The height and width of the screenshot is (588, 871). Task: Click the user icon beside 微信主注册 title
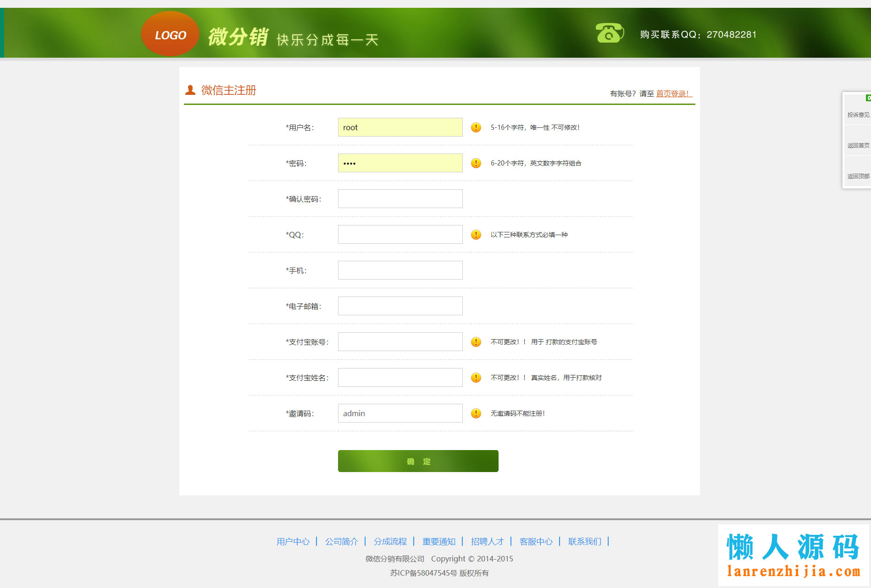pyautogui.click(x=189, y=89)
